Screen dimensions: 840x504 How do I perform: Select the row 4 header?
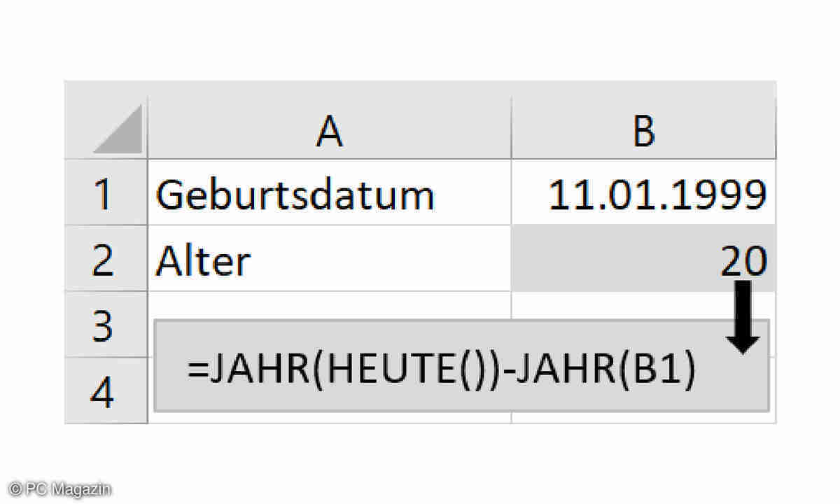click(103, 392)
